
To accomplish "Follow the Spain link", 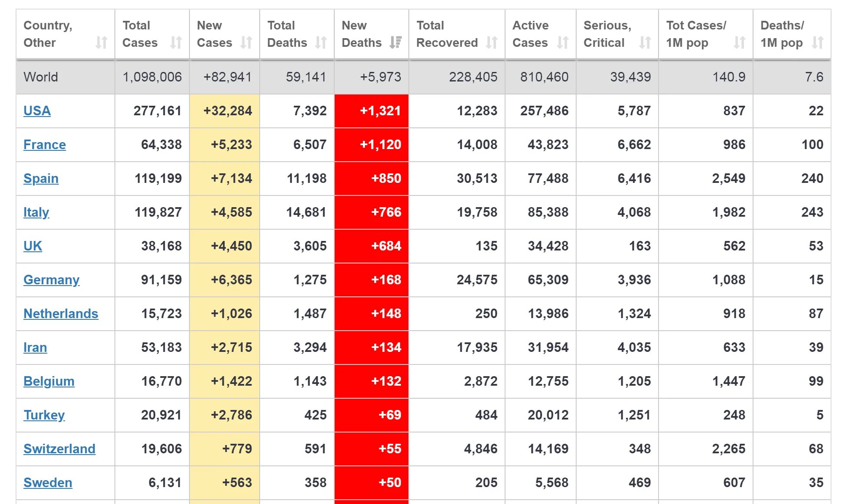I will pos(41,179).
